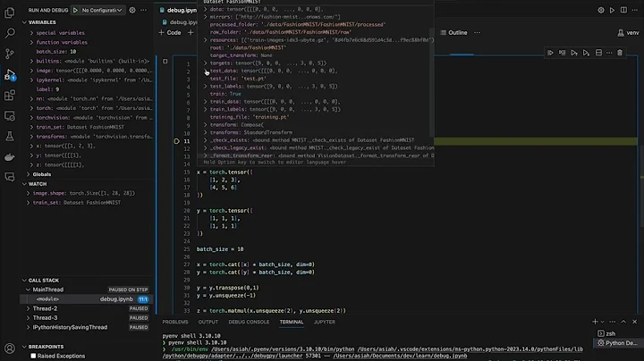
Task: Open the Run and Debug view icon
Action: pyautogui.click(x=10, y=75)
